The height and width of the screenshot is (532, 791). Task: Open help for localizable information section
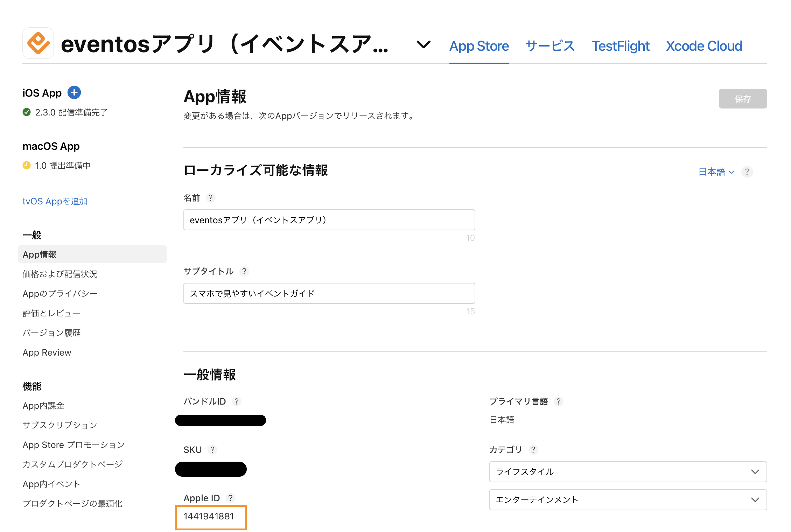pyautogui.click(x=747, y=172)
